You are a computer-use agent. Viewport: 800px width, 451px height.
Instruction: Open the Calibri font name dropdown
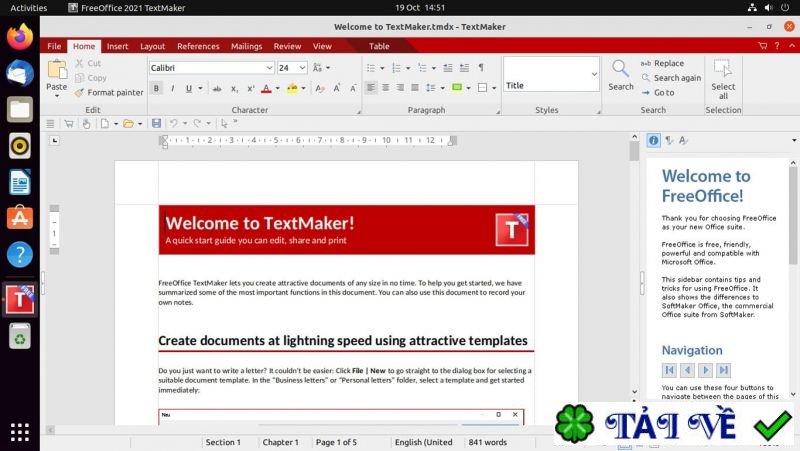coord(269,68)
